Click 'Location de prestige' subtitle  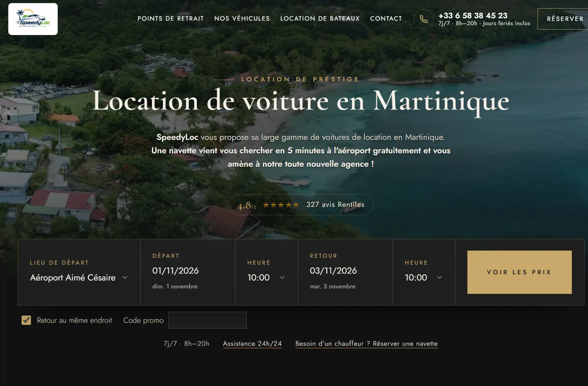[x=300, y=79]
